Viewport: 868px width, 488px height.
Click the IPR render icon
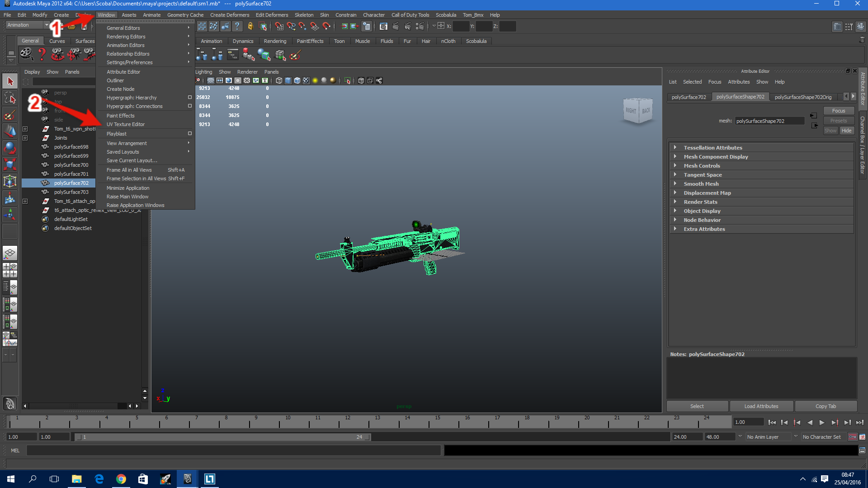(x=408, y=26)
